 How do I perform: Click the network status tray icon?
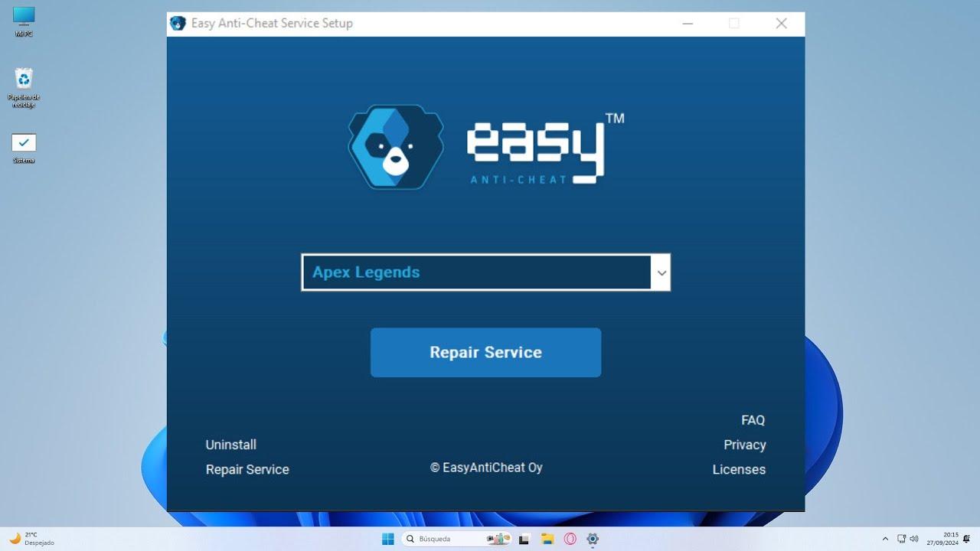(901, 539)
